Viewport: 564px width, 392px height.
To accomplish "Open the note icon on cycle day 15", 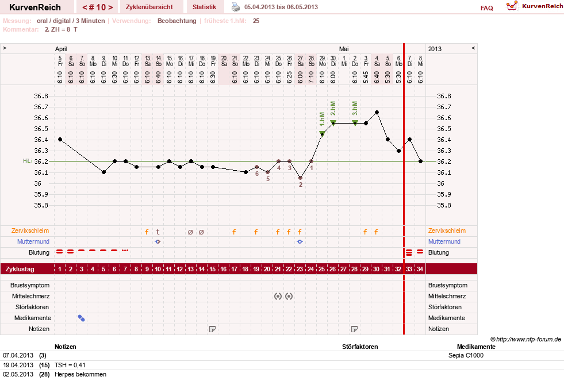I will pos(212,329).
